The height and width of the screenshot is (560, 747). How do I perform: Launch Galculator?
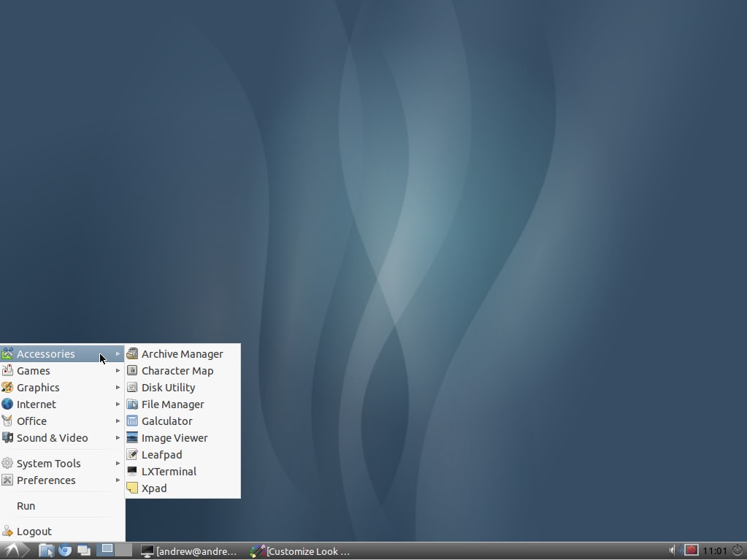(183, 421)
